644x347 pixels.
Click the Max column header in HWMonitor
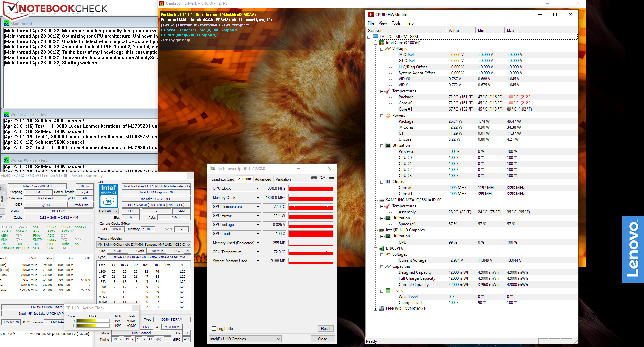(519, 30)
